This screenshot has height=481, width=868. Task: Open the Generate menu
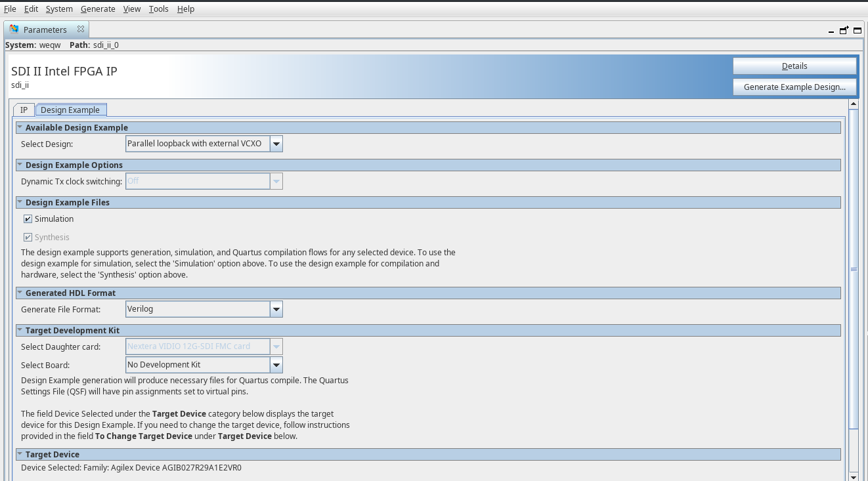[98, 9]
